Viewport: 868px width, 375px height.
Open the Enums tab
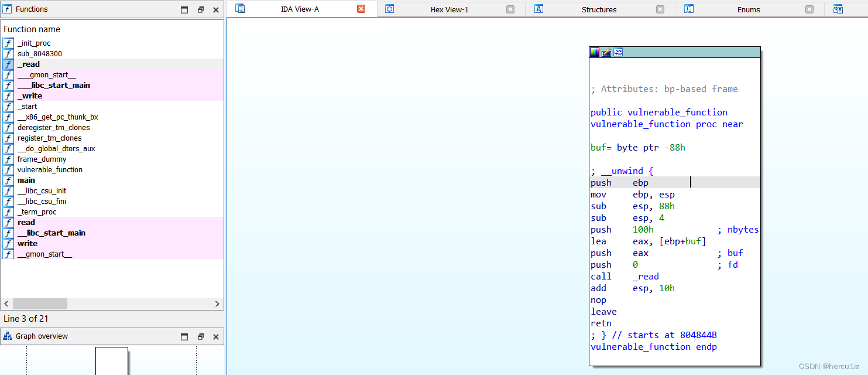click(x=749, y=9)
